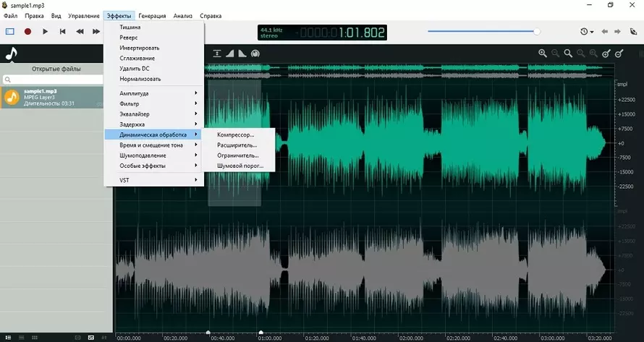Click the vertical zoom in icon
The height and width of the screenshot is (342, 644).
(x=606, y=54)
